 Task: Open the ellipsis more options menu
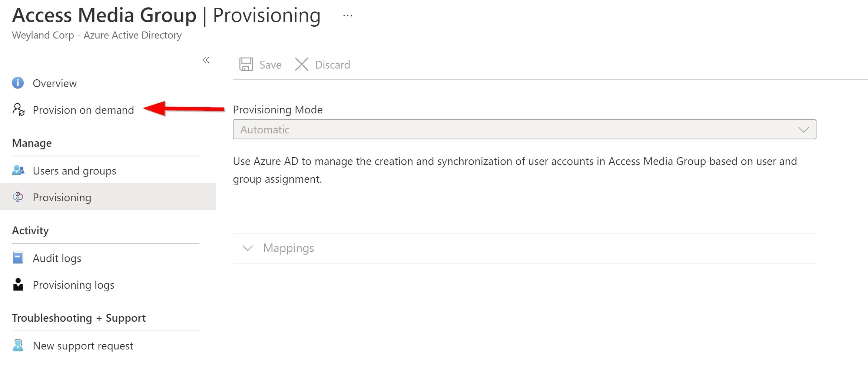click(348, 16)
